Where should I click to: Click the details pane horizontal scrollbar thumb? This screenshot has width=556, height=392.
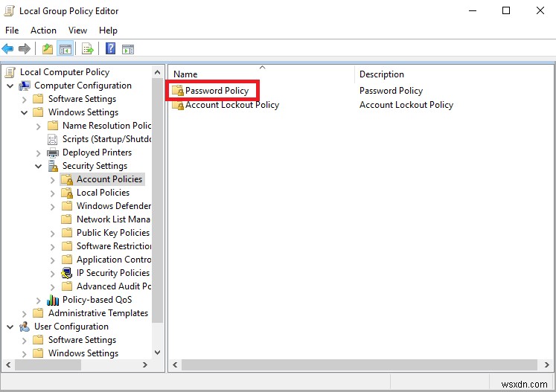(360, 364)
